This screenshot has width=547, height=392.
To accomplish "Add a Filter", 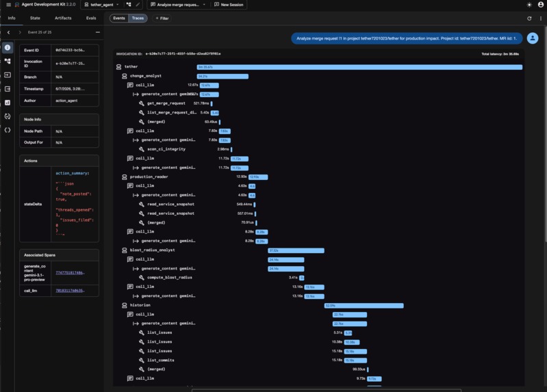I will pos(162,18).
